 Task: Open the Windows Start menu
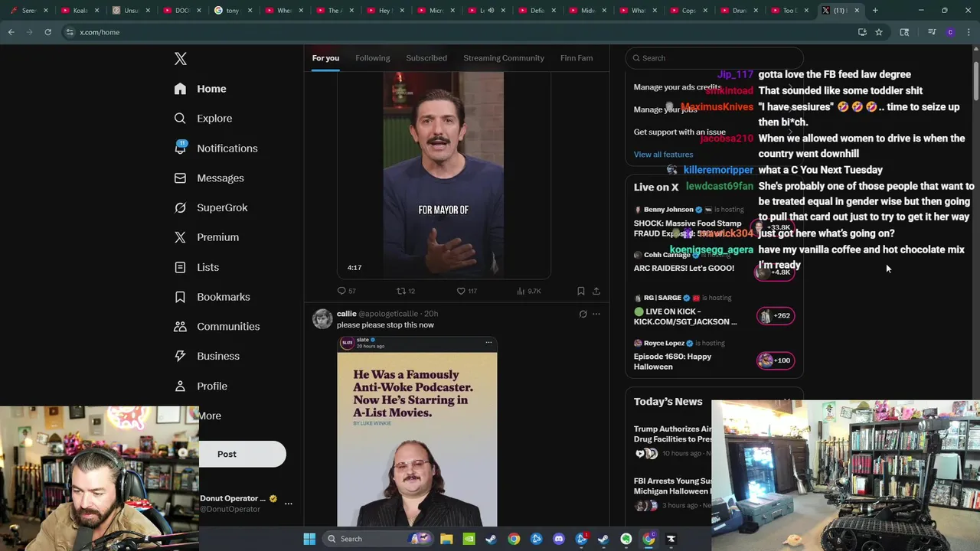(309, 539)
